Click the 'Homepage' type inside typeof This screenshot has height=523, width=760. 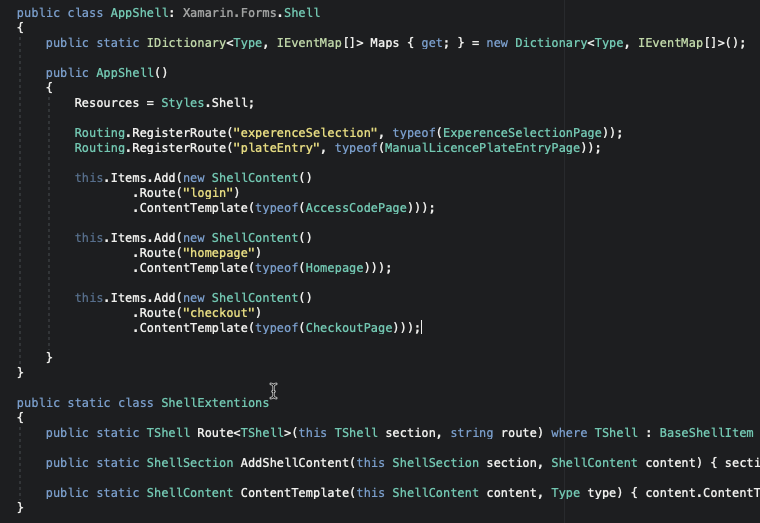pos(334,268)
